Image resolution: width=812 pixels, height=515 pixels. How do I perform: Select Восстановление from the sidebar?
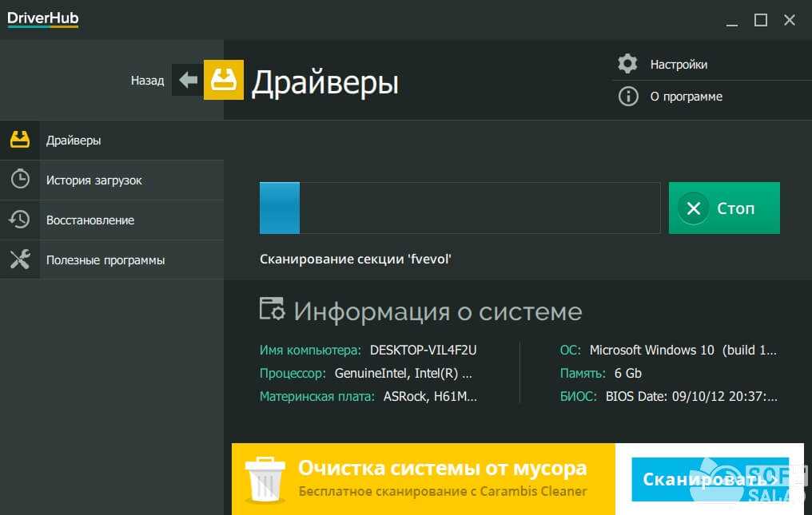(x=90, y=220)
